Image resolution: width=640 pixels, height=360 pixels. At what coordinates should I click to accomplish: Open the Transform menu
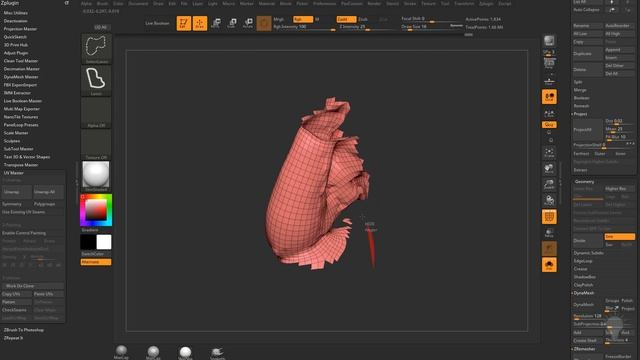coord(464,3)
